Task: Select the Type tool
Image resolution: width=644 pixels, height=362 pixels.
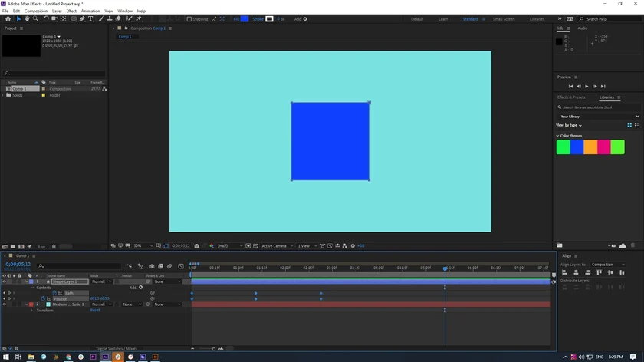Action: 90,19
